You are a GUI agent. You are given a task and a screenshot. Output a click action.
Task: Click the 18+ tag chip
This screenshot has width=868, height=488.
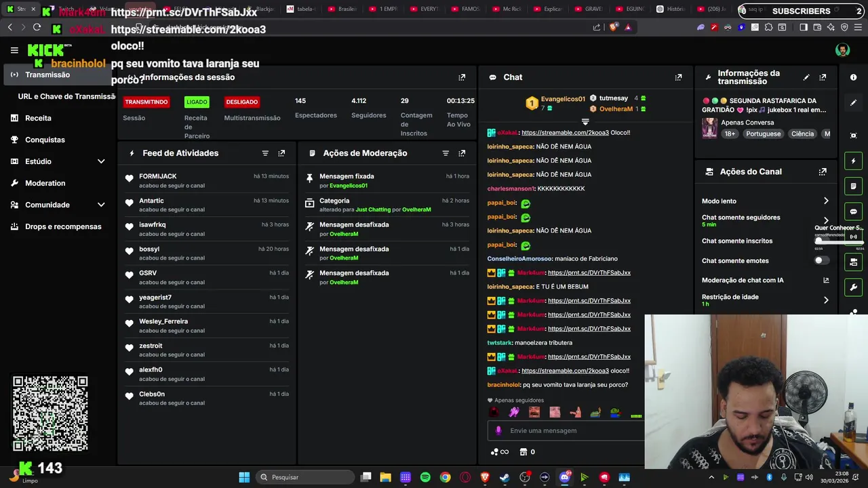click(x=730, y=134)
